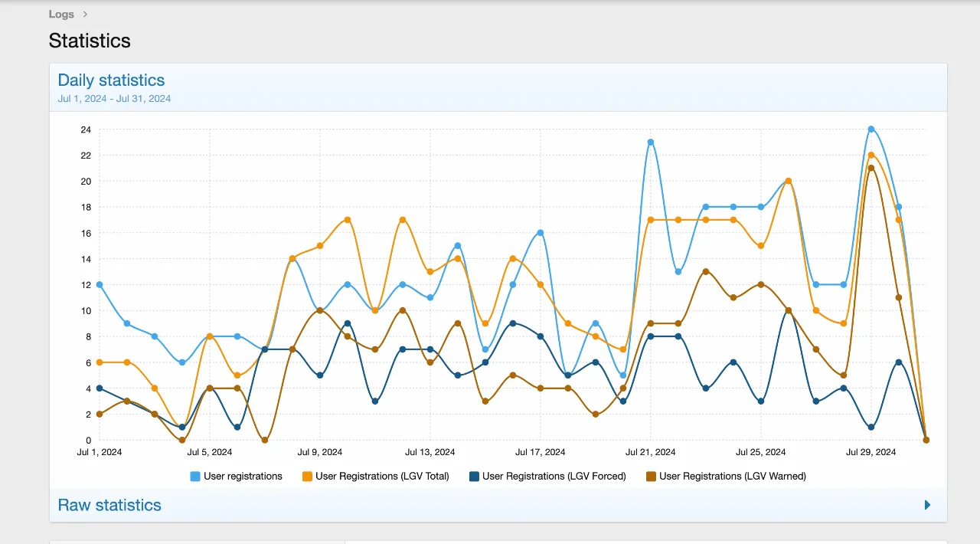The width and height of the screenshot is (980, 544).
Task: Open the Raw statistics heading
Action: tap(109, 505)
